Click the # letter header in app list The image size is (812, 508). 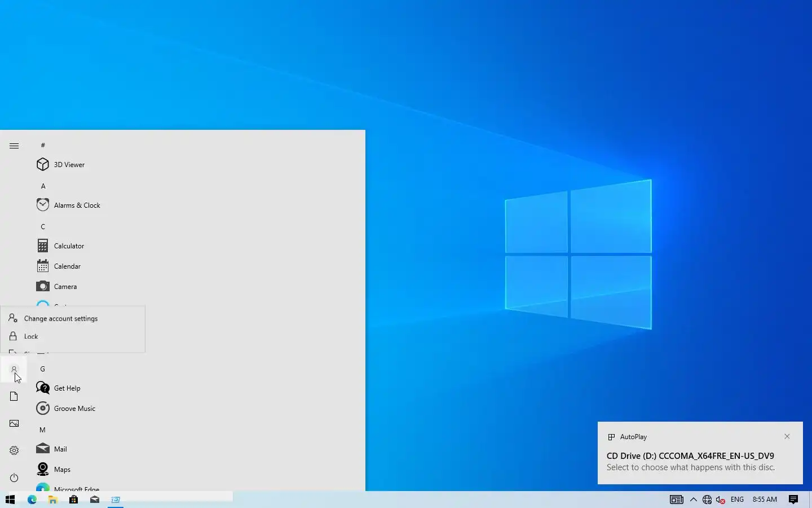(x=43, y=145)
